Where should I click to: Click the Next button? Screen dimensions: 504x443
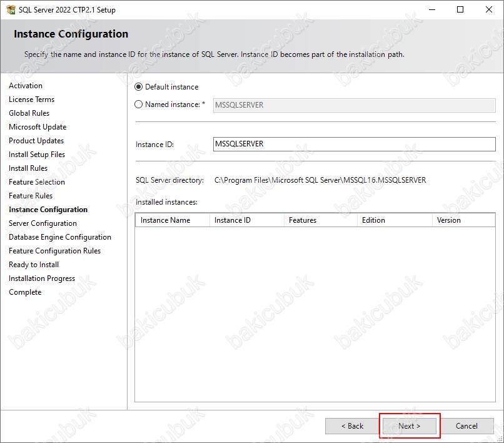pyautogui.click(x=409, y=426)
